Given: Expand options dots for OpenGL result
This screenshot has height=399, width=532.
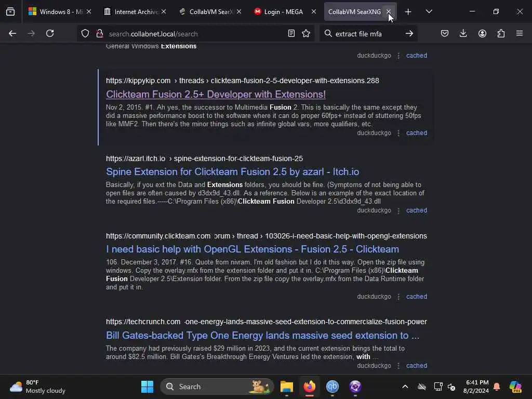Looking at the screenshot, I should tap(398, 297).
